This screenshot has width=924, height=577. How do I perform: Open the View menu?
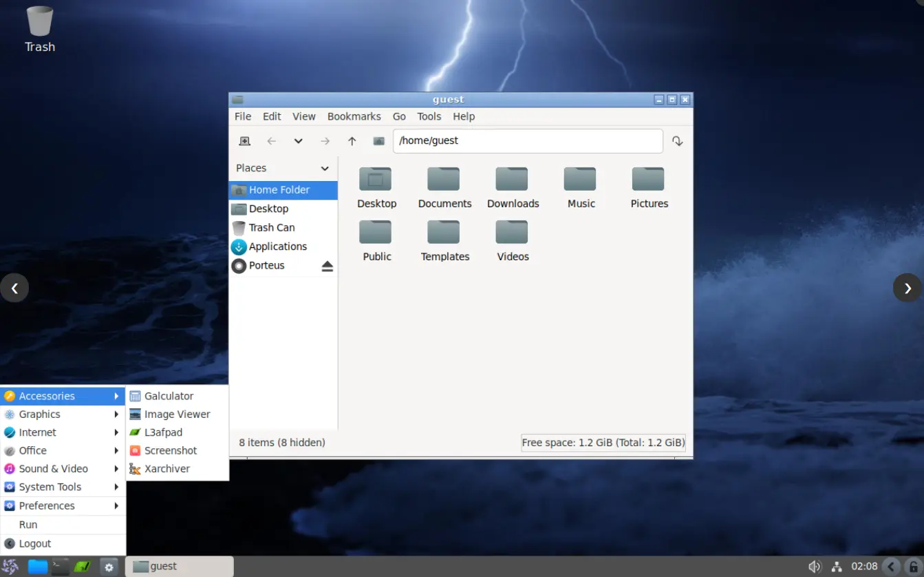(x=303, y=116)
